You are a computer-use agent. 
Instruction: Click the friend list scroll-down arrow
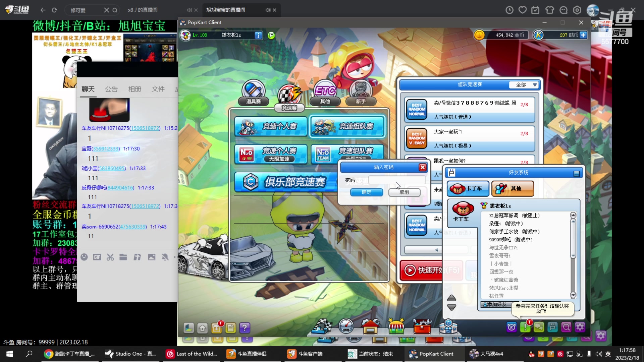tap(573, 295)
